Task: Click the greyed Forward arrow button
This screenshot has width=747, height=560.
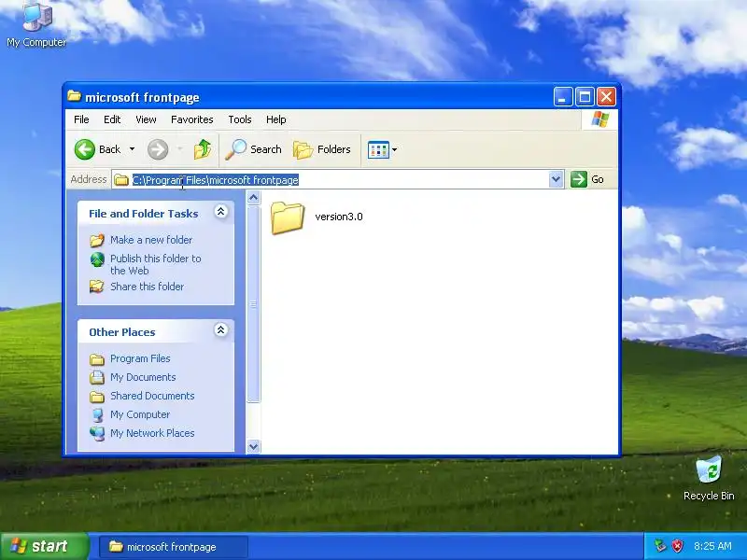Action: (158, 149)
